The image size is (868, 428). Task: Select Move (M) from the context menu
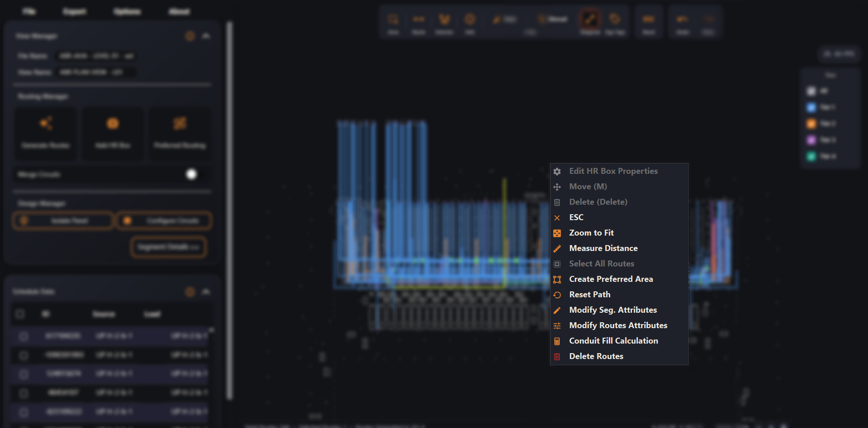pyautogui.click(x=619, y=187)
